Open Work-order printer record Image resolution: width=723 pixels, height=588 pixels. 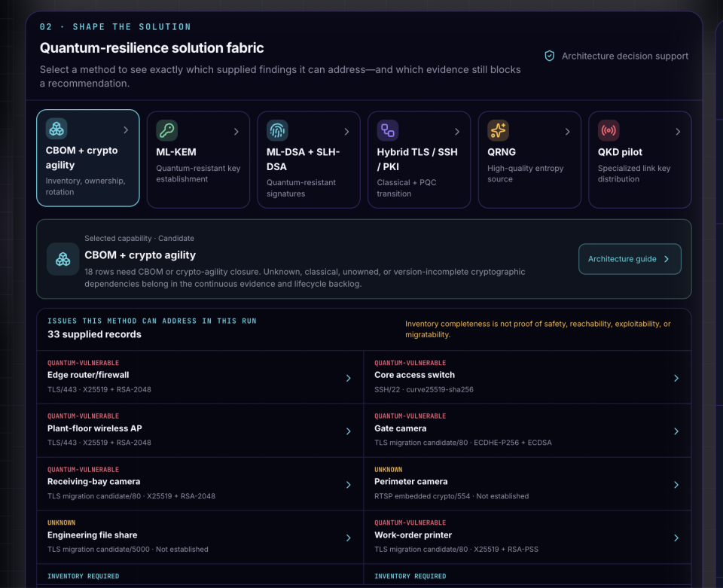(527, 538)
